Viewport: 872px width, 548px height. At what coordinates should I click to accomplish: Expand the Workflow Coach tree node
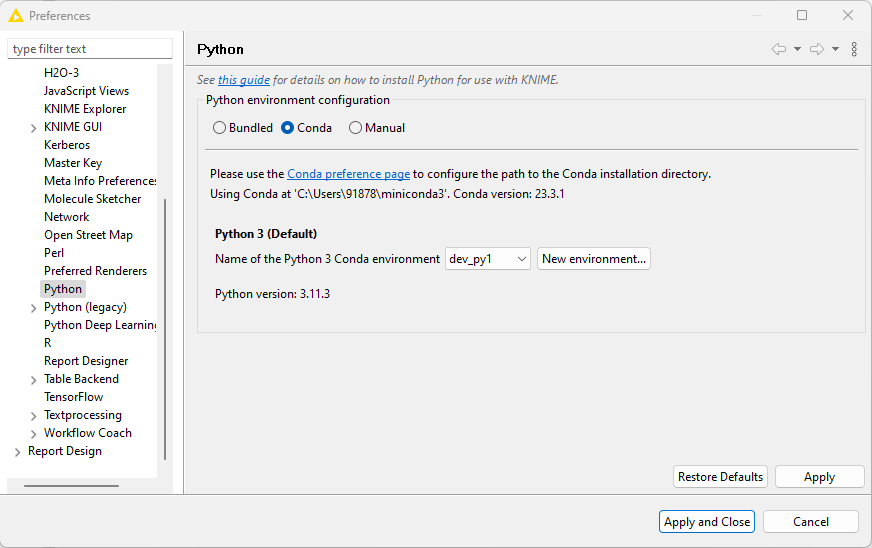click(x=33, y=434)
